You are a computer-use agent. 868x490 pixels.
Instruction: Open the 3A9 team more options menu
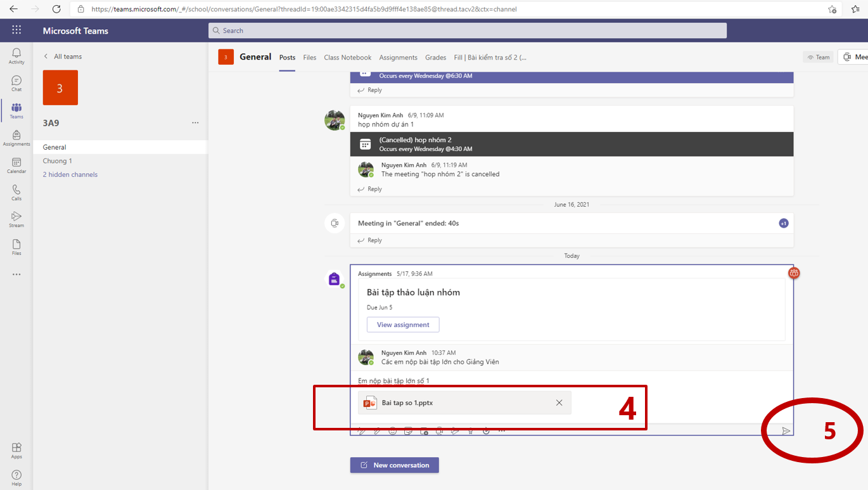click(x=195, y=123)
